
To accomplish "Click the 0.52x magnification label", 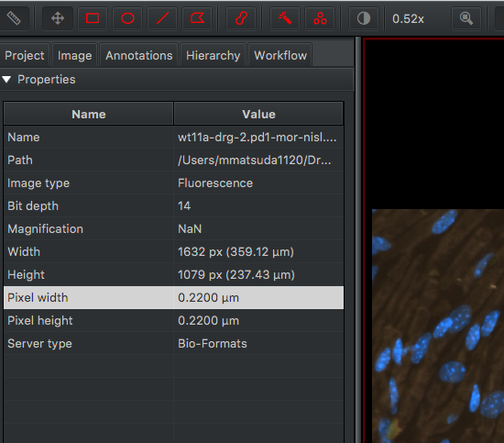I will [408, 18].
